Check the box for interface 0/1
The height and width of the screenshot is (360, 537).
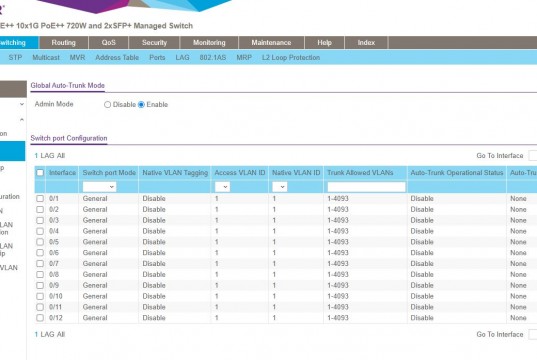point(40,199)
